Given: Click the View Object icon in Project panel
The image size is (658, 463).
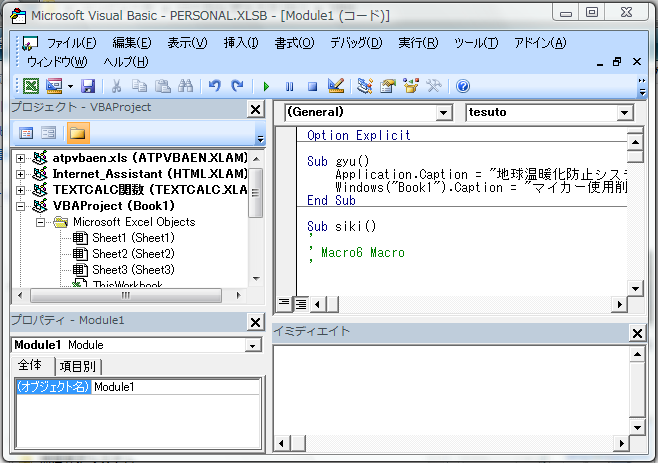Looking at the screenshot, I should (48, 133).
